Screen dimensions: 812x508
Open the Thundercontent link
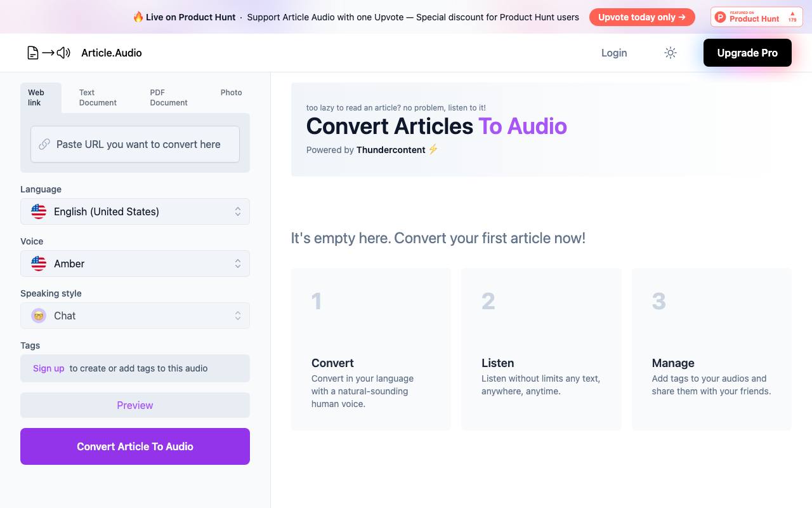(x=391, y=150)
